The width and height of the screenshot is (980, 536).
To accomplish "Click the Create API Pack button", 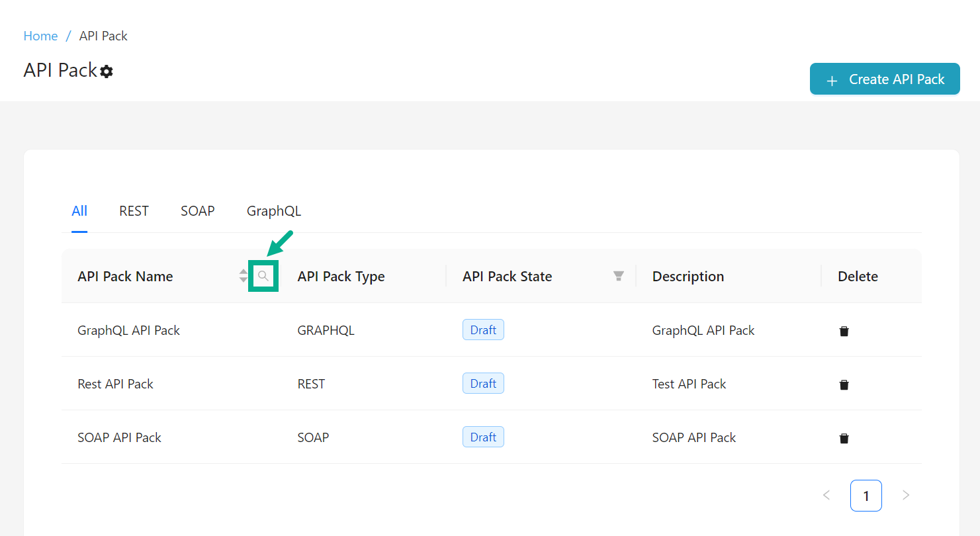I will click(885, 79).
